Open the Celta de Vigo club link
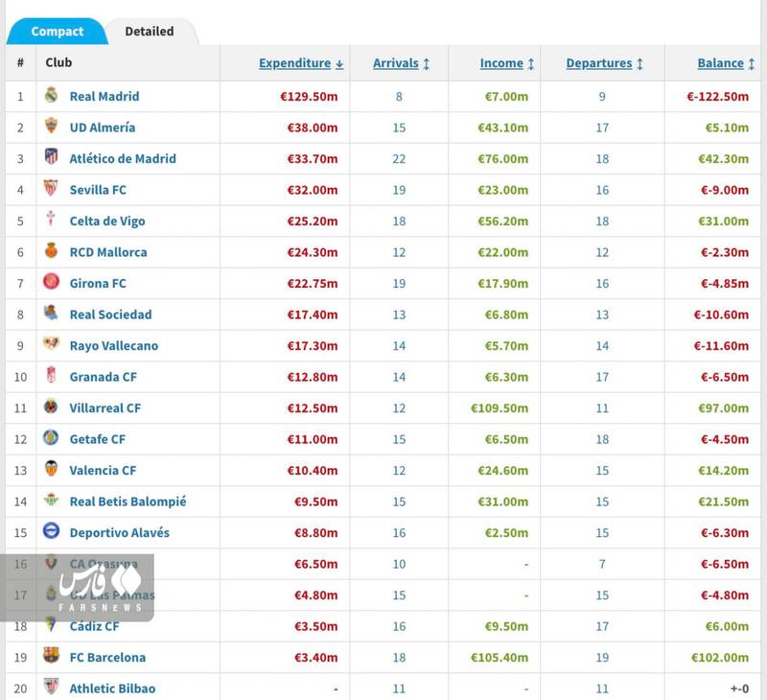This screenshot has width=767, height=700. pyautogui.click(x=107, y=221)
